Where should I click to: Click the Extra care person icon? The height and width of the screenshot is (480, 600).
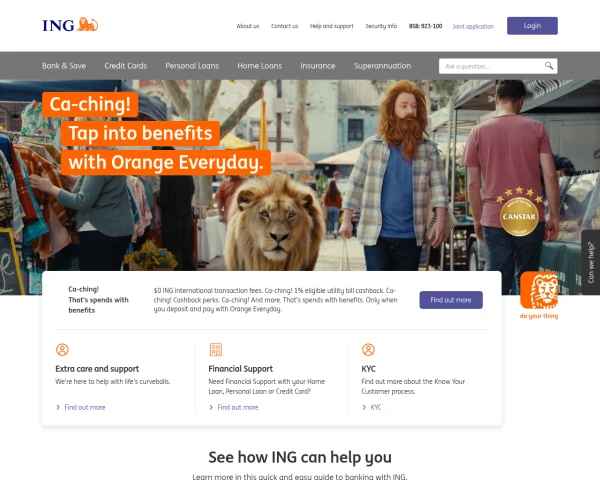62,349
